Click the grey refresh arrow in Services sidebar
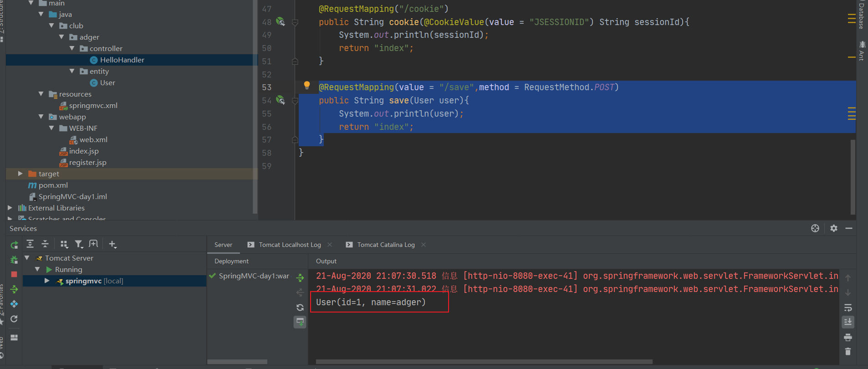The image size is (868, 369). (x=14, y=319)
